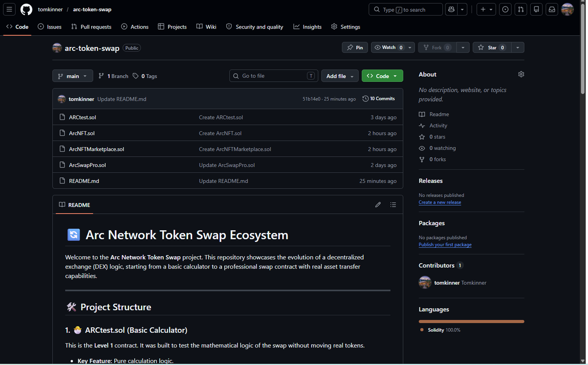Open Security and quality tab
588x365 pixels.
coord(254,26)
